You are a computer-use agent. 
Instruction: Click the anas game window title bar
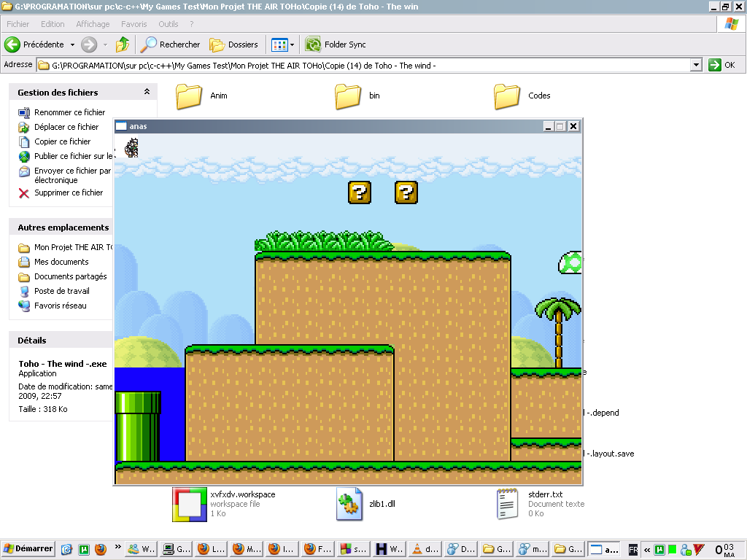(x=329, y=126)
